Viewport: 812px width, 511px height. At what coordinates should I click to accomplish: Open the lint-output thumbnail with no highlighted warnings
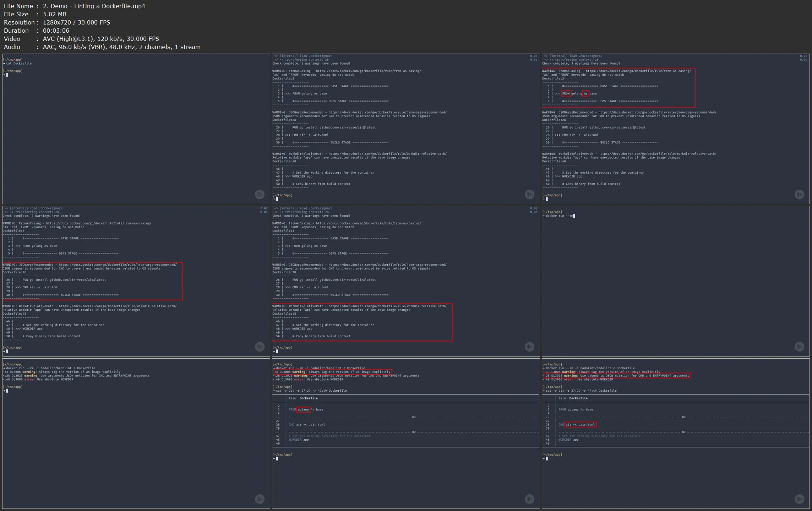(x=406, y=129)
